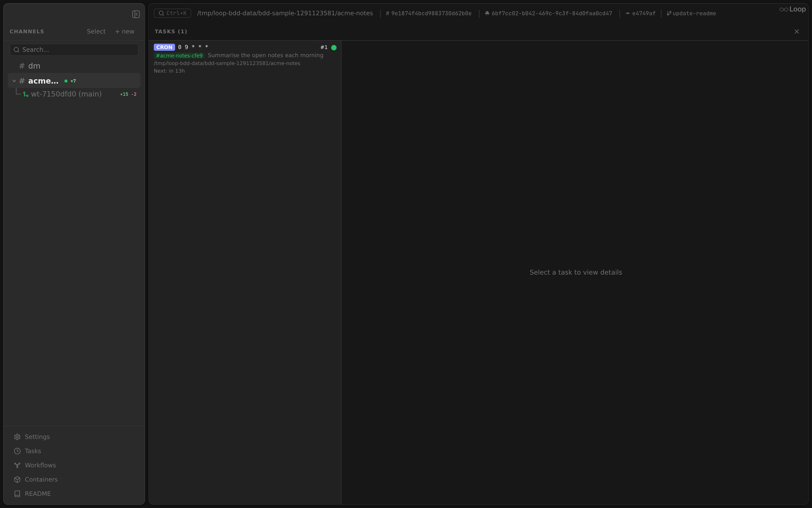Click the README book icon
The width and height of the screenshot is (812, 508).
pos(18,494)
